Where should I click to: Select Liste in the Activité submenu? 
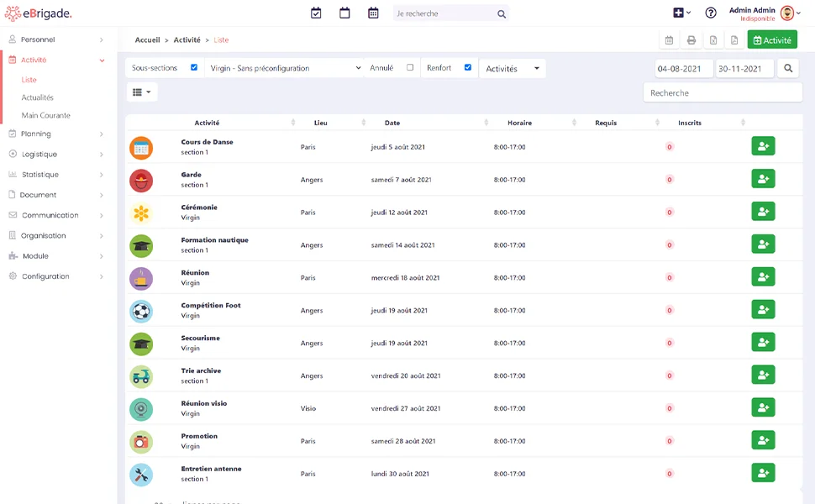[x=29, y=80]
